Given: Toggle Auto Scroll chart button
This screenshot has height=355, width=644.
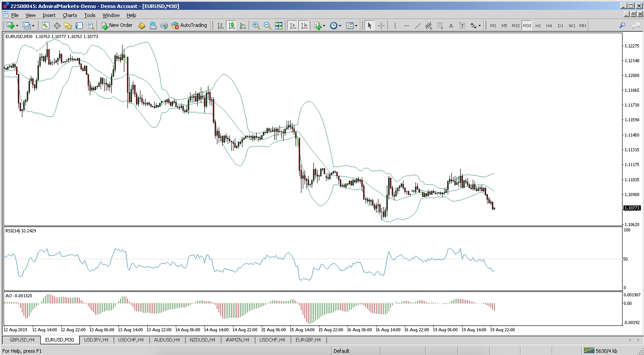Looking at the screenshot, I should [x=292, y=26].
